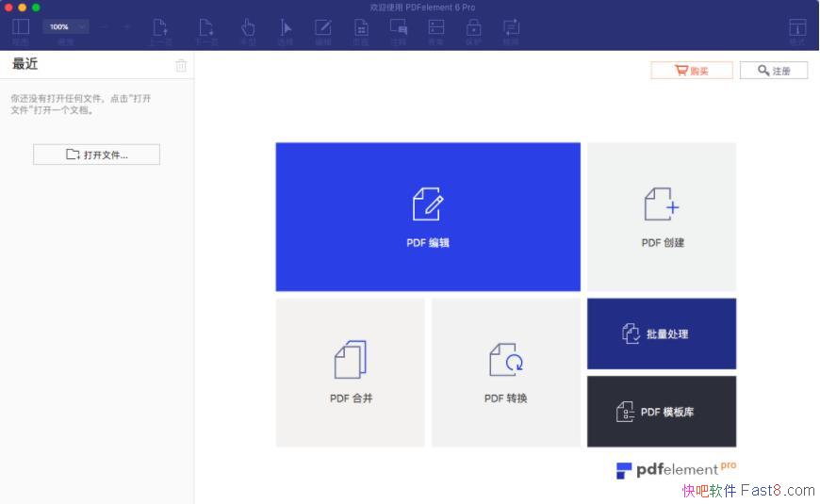Open the PDF 转换 tile
Image resolution: width=820 pixels, height=504 pixels.
(506, 372)
